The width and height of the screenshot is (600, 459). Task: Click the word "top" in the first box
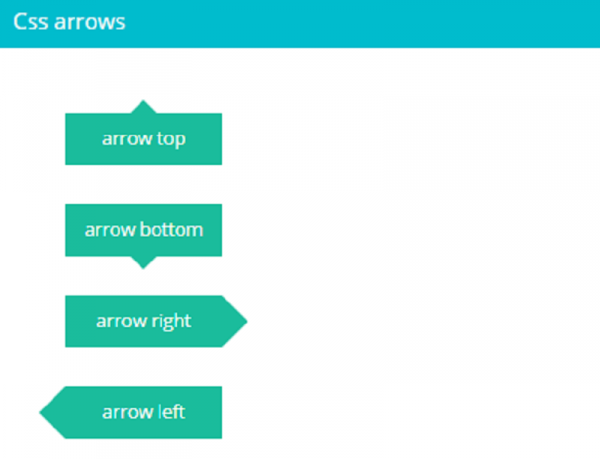point(171,139)
